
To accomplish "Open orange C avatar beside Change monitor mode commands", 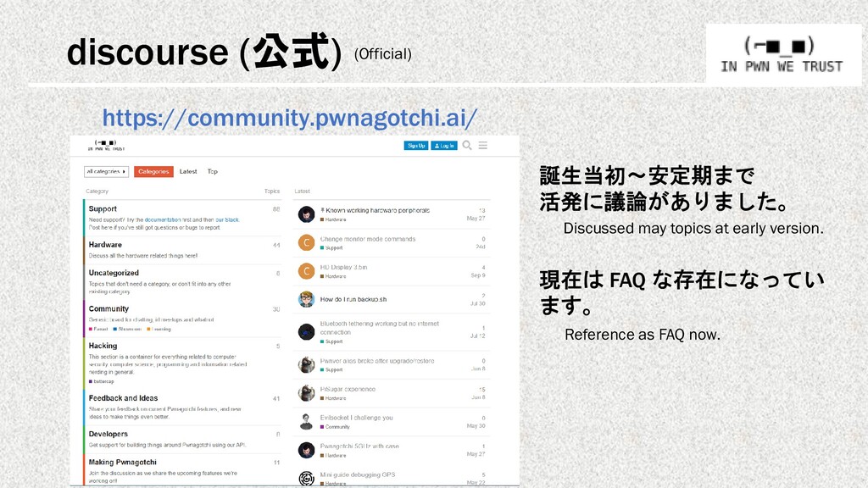I will [x=306, y=242].
